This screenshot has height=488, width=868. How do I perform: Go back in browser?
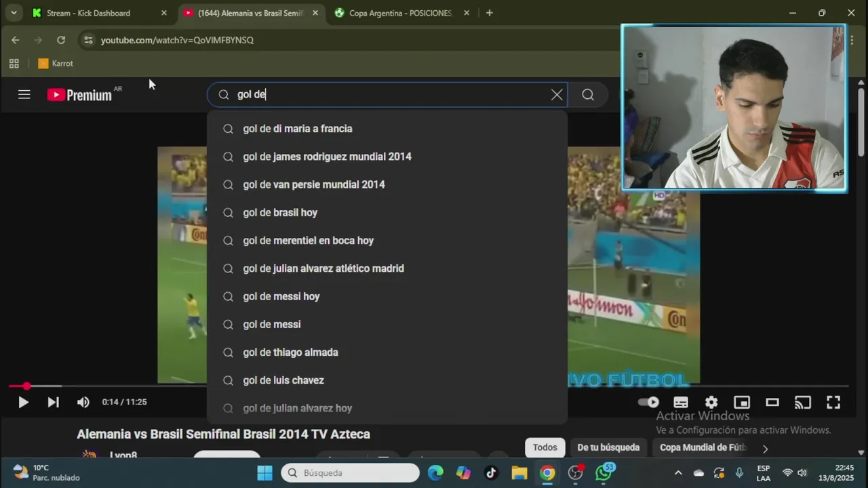pos(15,40)
